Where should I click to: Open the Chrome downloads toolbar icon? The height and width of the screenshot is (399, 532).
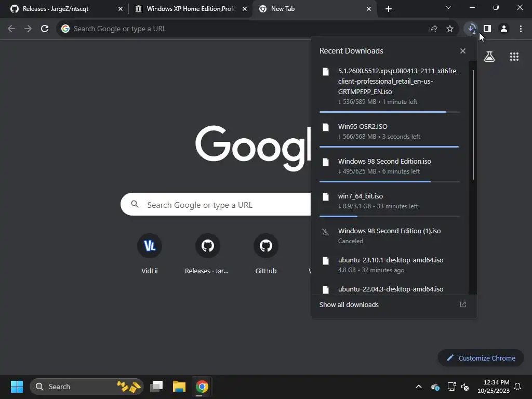point(471,29)
